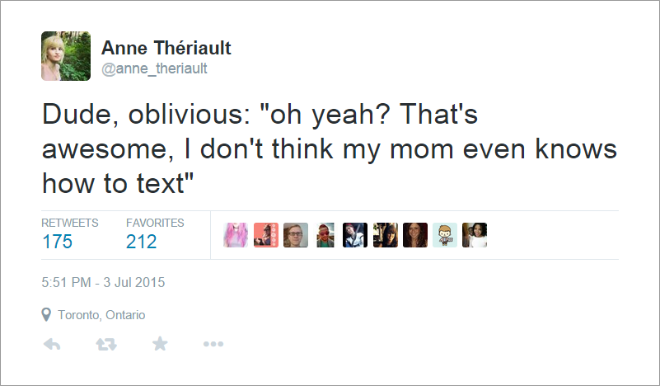Click the dark-haired woman with bangs avatar
Viewport: 660px width, 386px height.
tap(385, 235)
